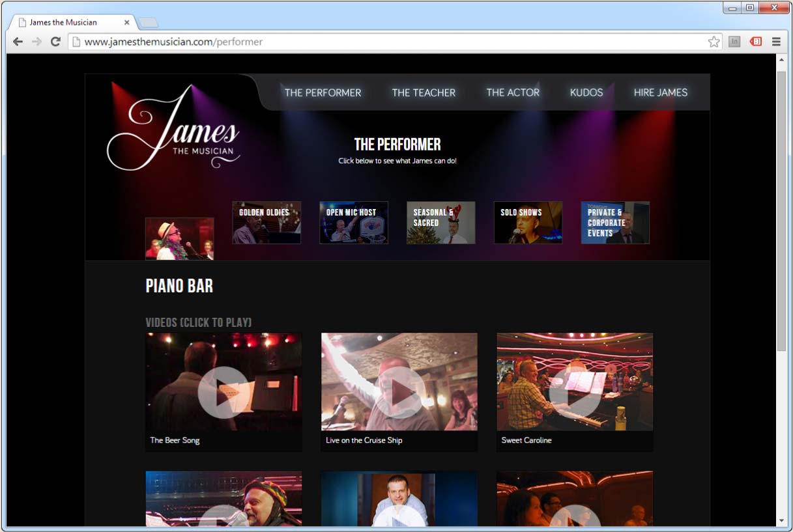Image resolution: width=793 pixels, height=532 pixels.
Task: Click the James The Musician logo
Action: (174, 128)
